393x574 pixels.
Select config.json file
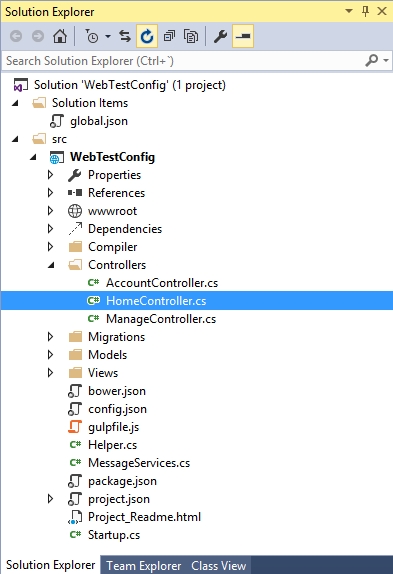117,409
